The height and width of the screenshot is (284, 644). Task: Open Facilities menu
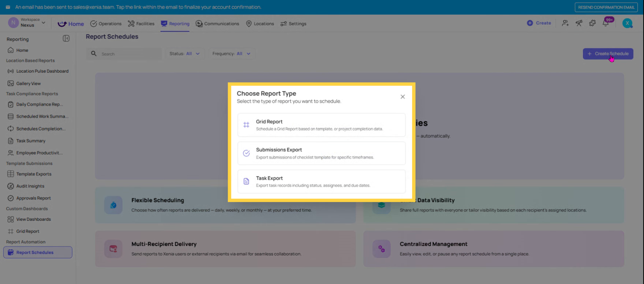point(141,24)
